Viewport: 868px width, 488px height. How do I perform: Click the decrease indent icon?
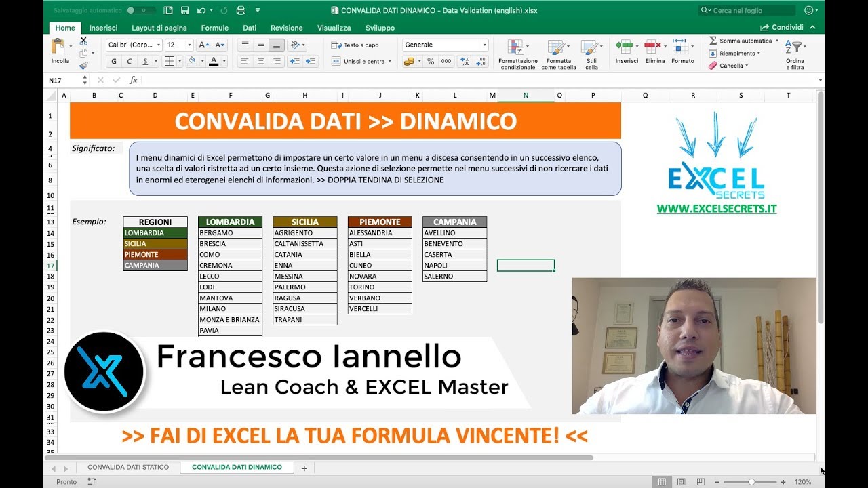pos(295,61)
